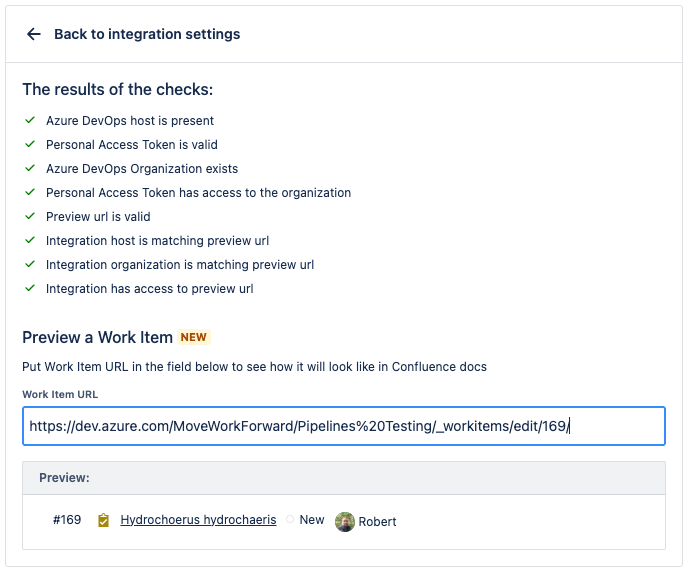Open the Hydrochoerus hydrochaeris work item link
The image size is (689, 572).
(198, 520)
